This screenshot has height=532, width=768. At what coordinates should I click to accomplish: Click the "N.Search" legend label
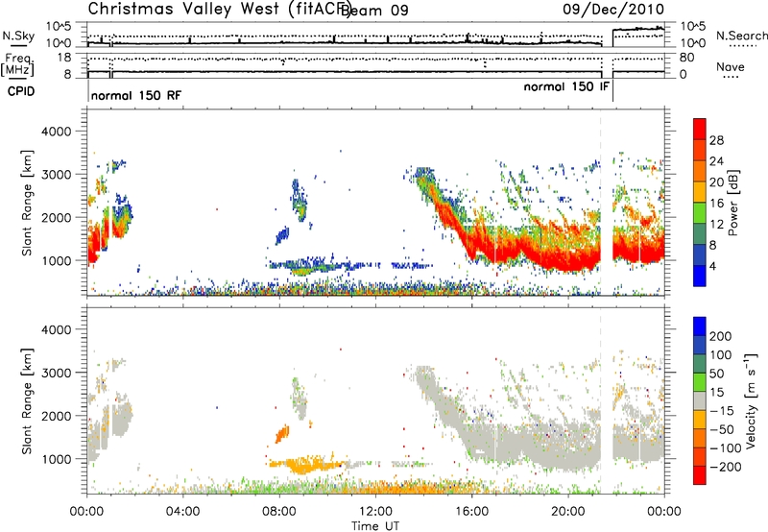coord(741,36)
